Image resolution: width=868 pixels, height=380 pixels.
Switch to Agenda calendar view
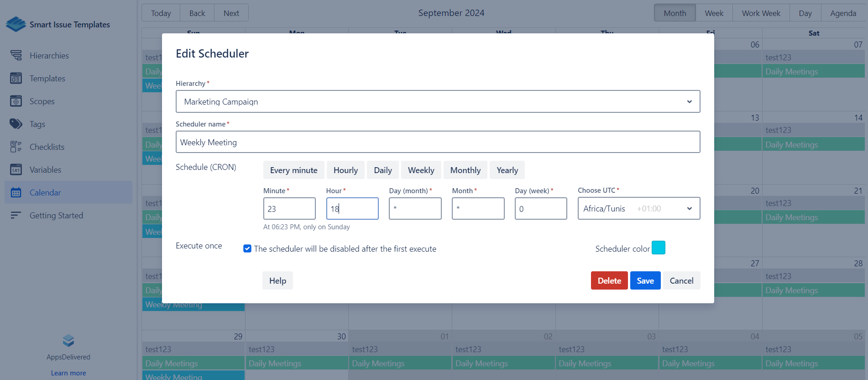pos(843,13)
